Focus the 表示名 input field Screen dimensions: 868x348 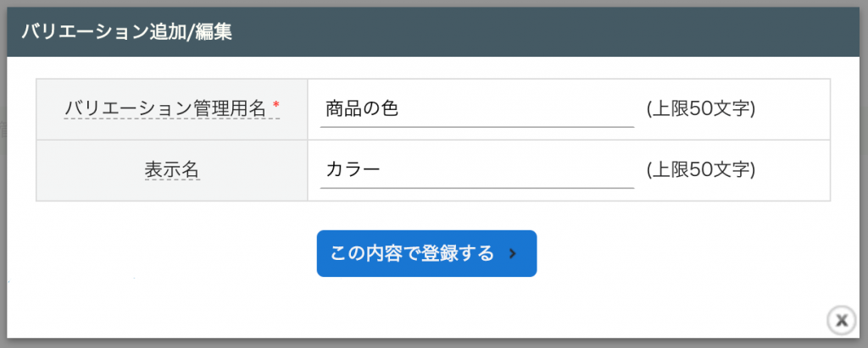476,170
